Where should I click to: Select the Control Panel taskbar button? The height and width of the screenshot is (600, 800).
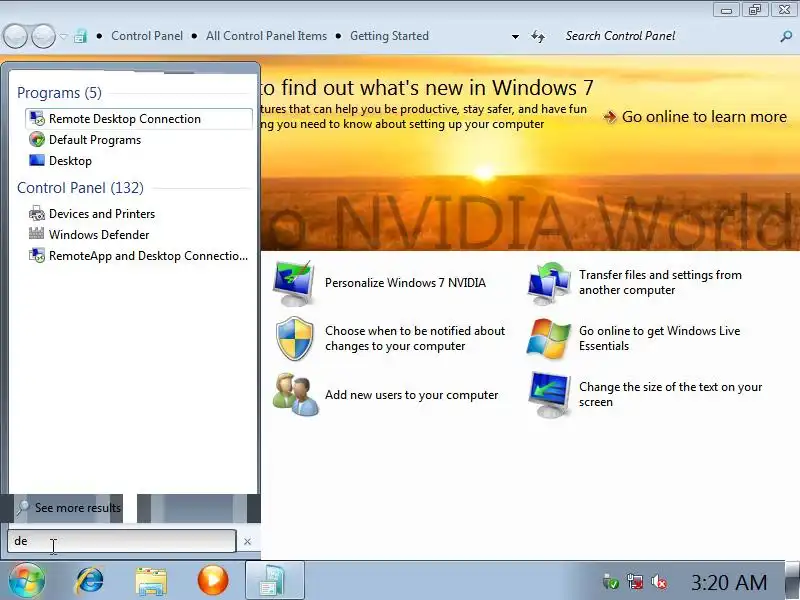[x=275, y=581]
